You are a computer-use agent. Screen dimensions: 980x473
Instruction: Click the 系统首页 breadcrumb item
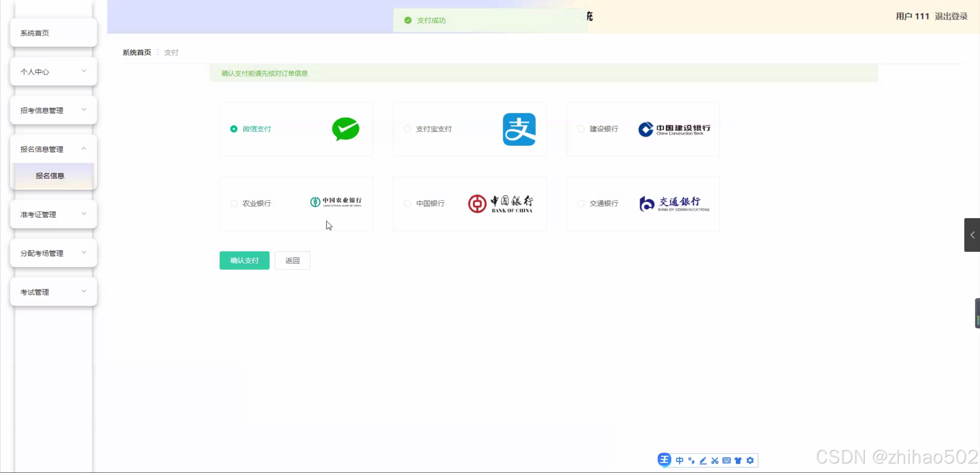(136, 52)
